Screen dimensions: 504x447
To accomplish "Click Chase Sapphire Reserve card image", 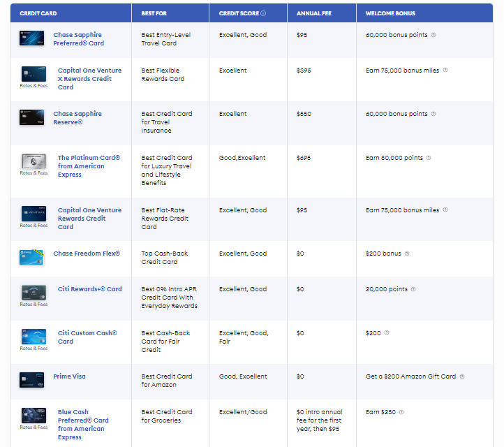I will [x=31, y=117].
